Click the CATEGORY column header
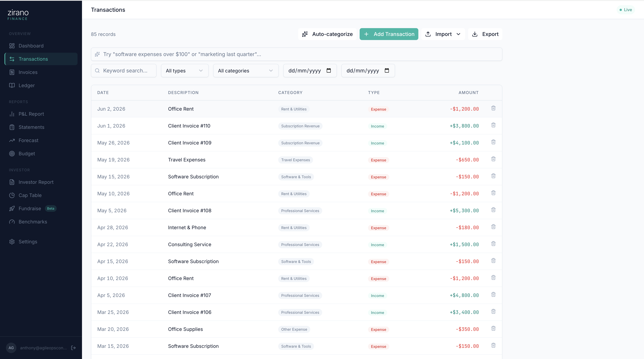This screenshot has width=644, height=359. click(x=290, y=93)
